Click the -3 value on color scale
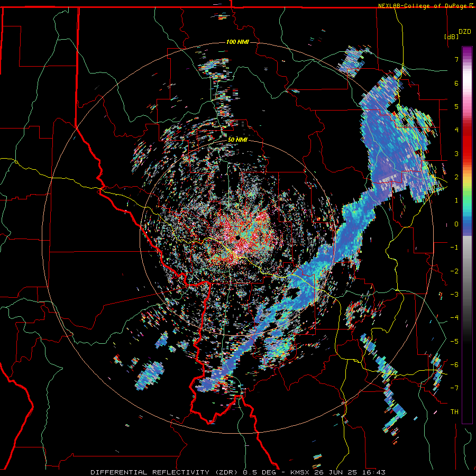 [454, 295]
